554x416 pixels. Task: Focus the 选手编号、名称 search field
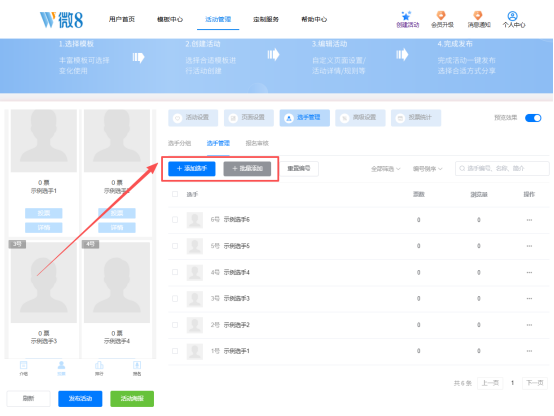pos(502,169)
